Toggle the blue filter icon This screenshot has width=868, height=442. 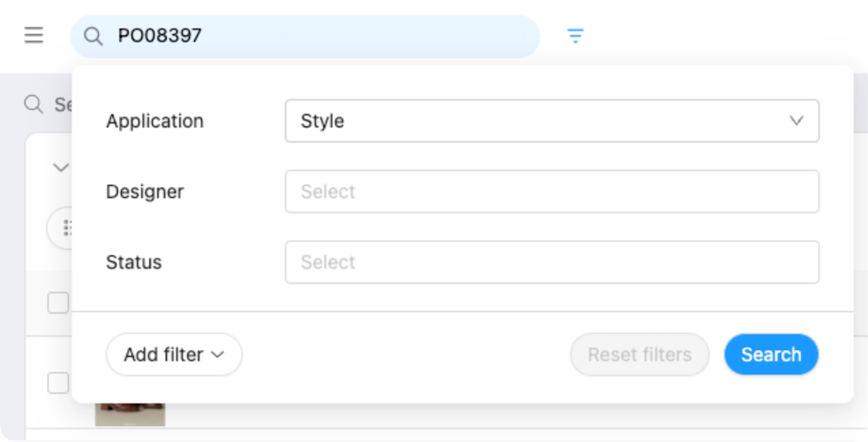(x=575, y=36)
